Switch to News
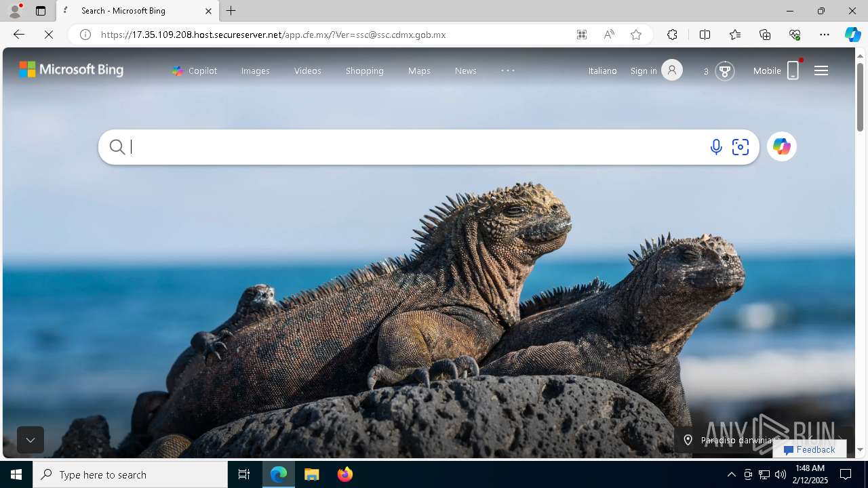Viewport: 868px width, 488px height. pos(466,70)
